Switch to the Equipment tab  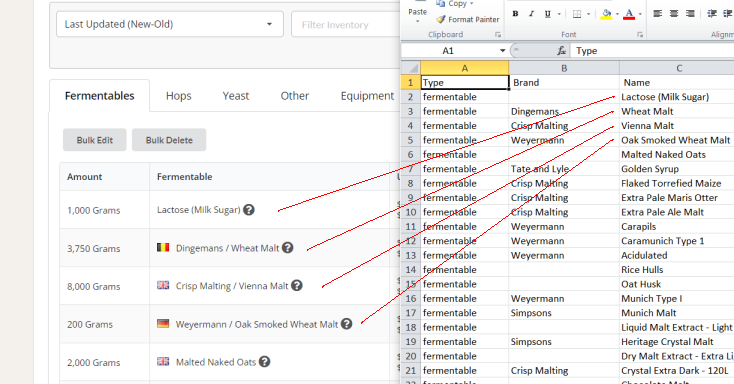[367, 96]
